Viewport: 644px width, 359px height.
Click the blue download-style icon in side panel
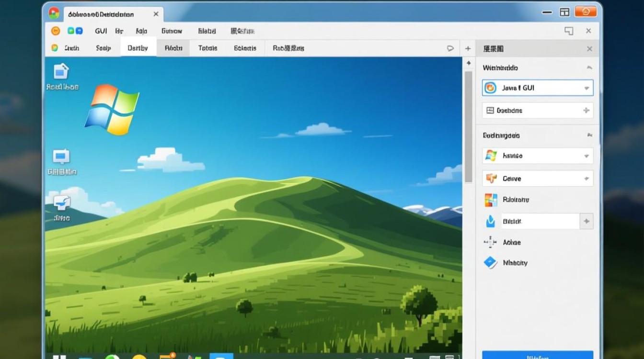tap(490, 221)
